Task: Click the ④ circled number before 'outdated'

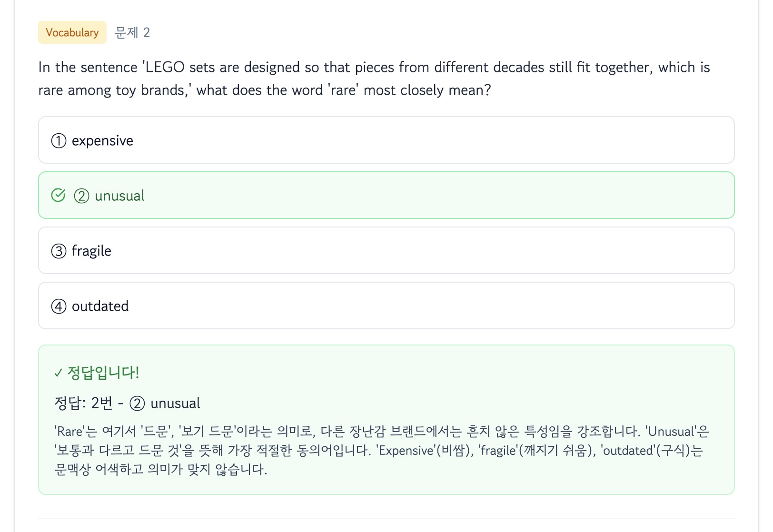Action: [58, 306]
